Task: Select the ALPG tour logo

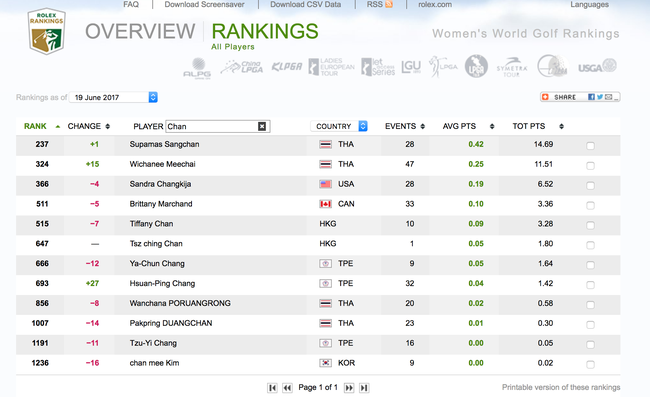Action: click(197, 68)
